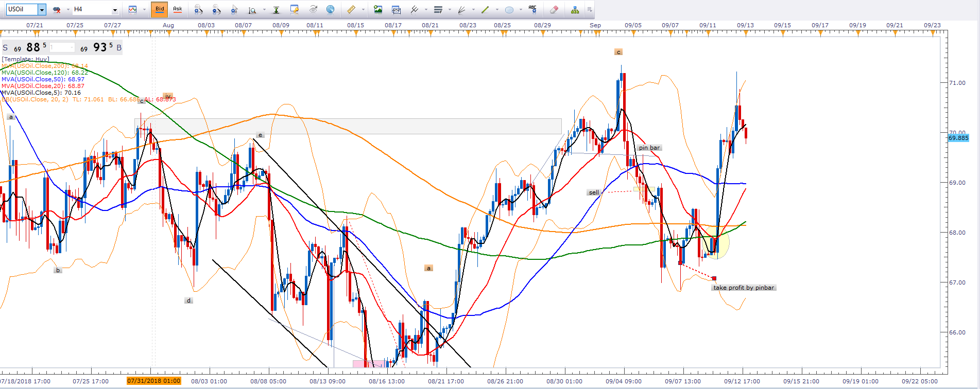
Task: Select the green trend line drawing tool
Action: pos(485,9)
